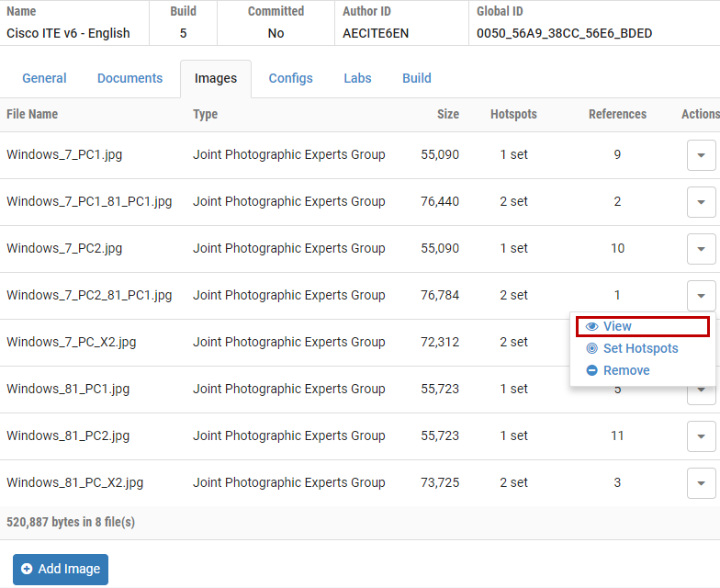720x588 pixels.
Task: Select file name Windows_7_PC1.jpg
Action: [64, 154]
